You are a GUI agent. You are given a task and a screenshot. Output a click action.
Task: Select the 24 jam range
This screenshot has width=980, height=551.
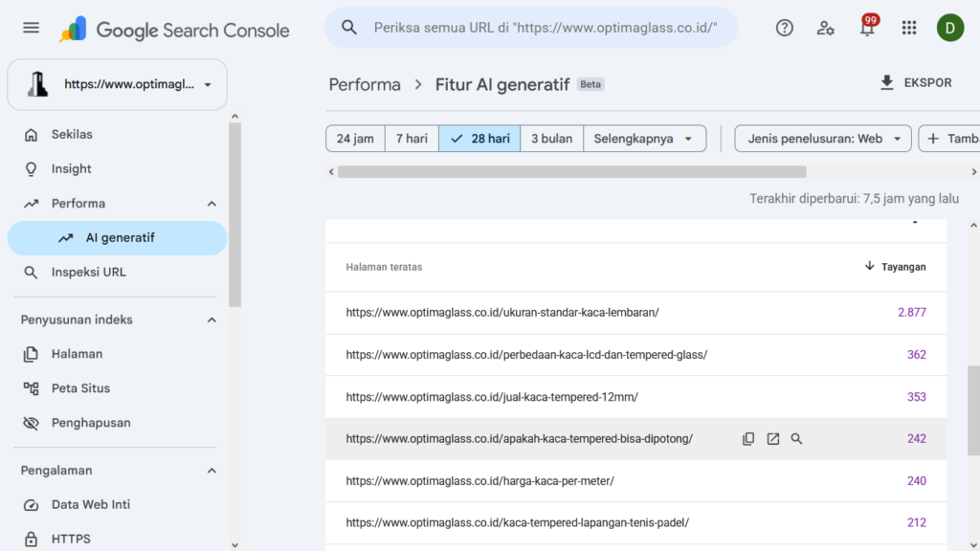pos(355,139)
